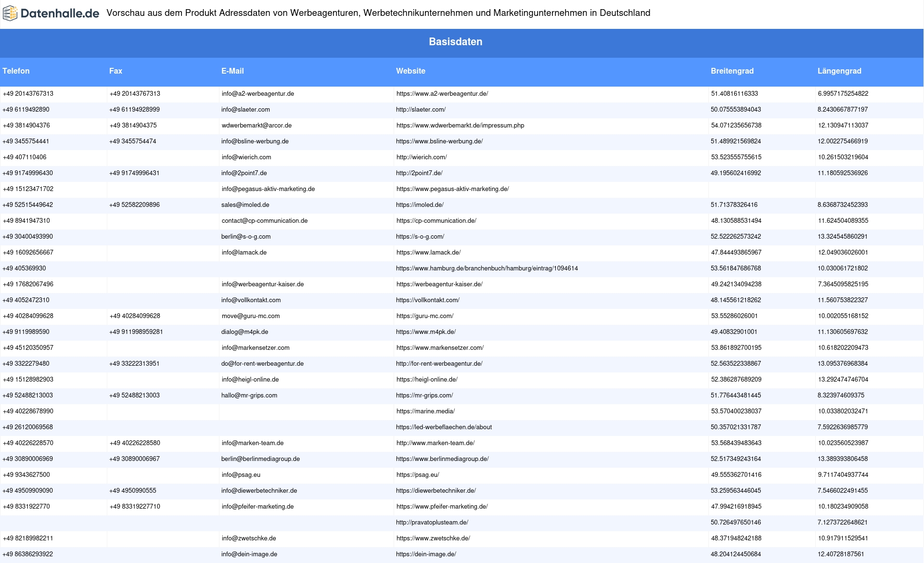Click fax number +49 91749996431
924x563 pixels.
pos(134,173)
